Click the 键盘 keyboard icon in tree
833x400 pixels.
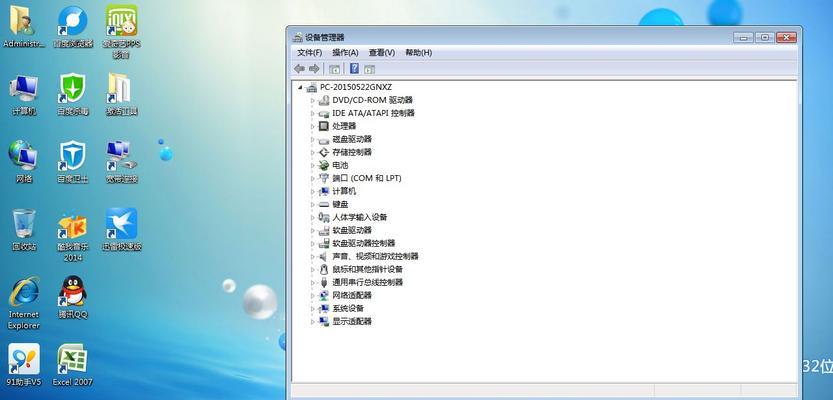pyautogui.click(x=324, y=205)
